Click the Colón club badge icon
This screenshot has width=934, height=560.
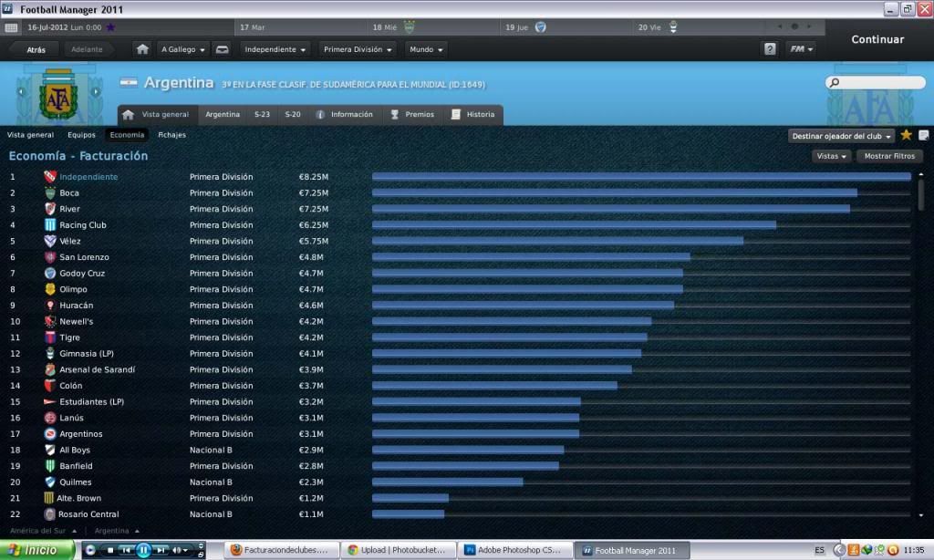coord(50,386)
